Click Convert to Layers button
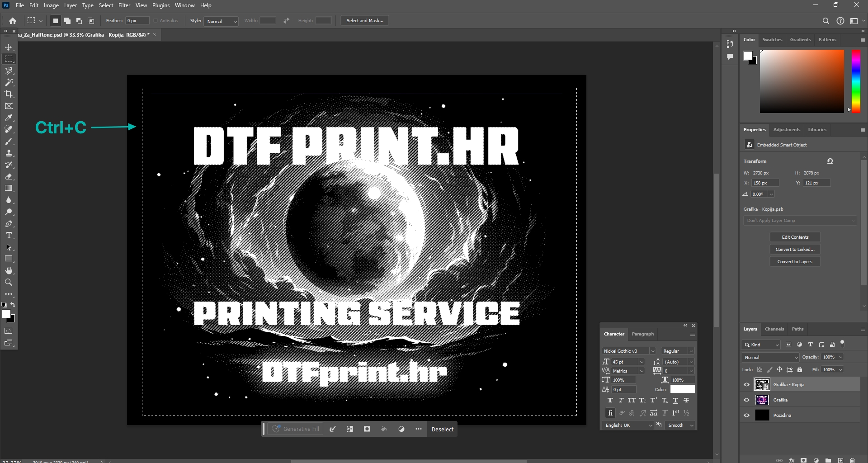 (x=795, y=262)
